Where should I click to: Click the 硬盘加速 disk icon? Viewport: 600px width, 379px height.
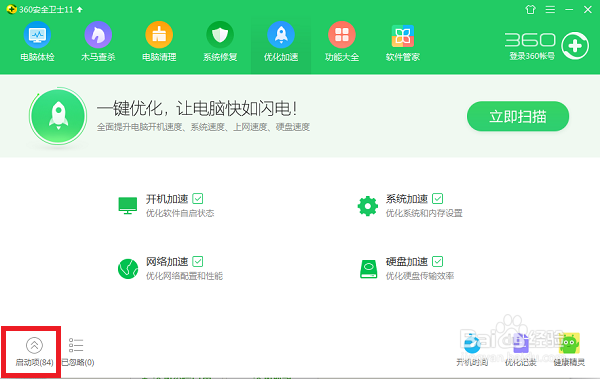tap(368, 269)
